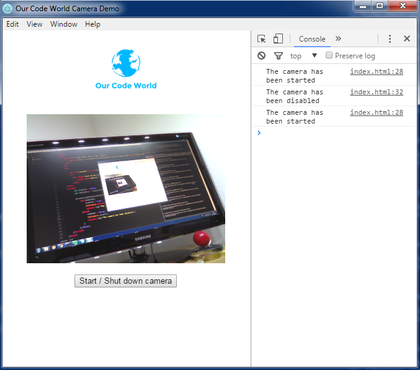Click the Start / Shut down camera button
The height and width of the screenshot is (370, 420).
pyautogui.click(x=125, y=281)
